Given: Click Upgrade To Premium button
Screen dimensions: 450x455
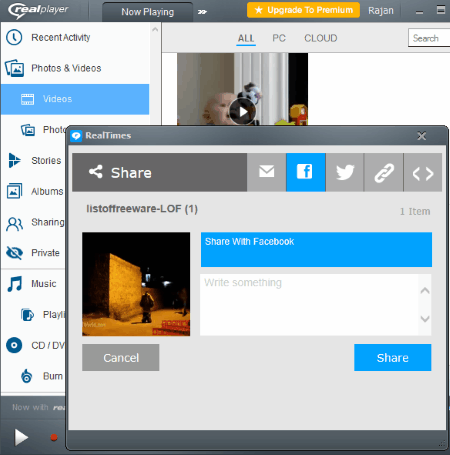Looking at the screenshot, I should click(x=303, y=10).
